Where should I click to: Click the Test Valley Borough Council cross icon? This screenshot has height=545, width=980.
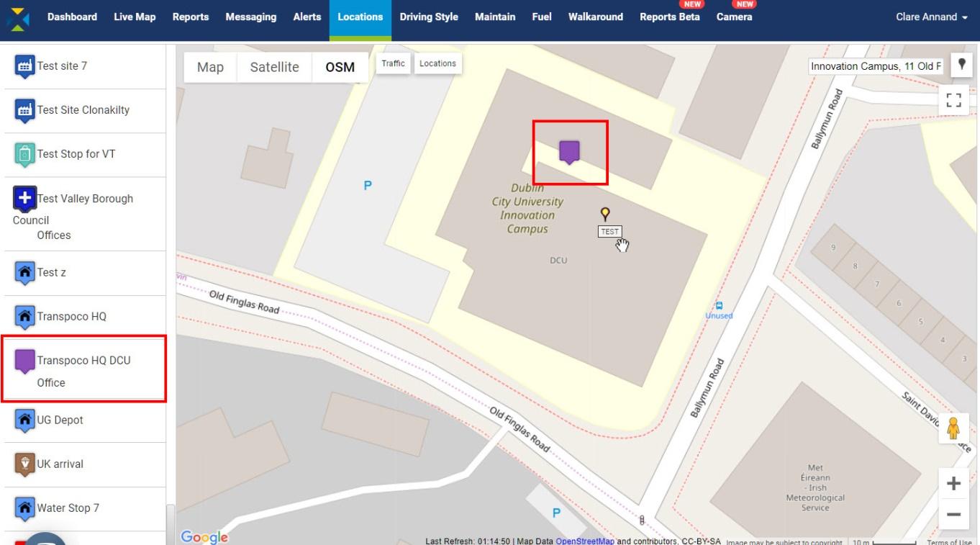point(24,199)
